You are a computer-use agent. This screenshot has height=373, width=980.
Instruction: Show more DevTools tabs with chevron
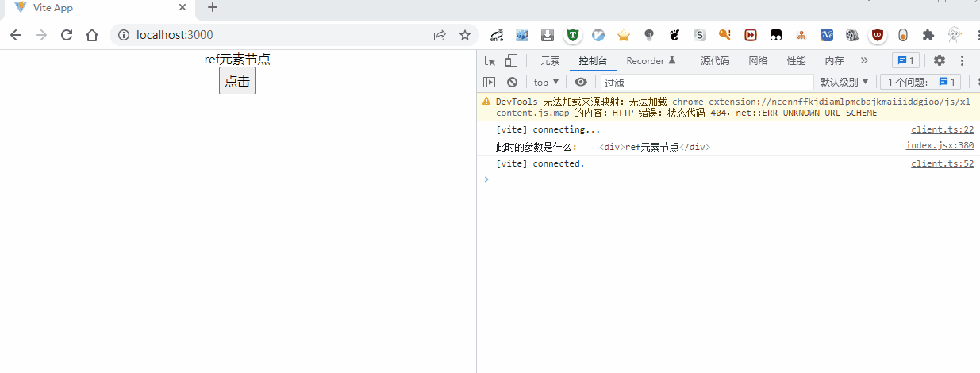[864, 60]
